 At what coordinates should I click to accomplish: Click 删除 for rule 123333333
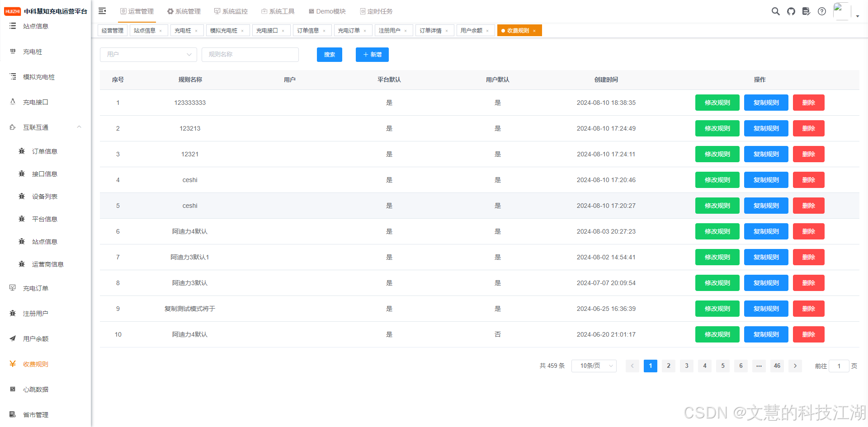coord(808,103)
